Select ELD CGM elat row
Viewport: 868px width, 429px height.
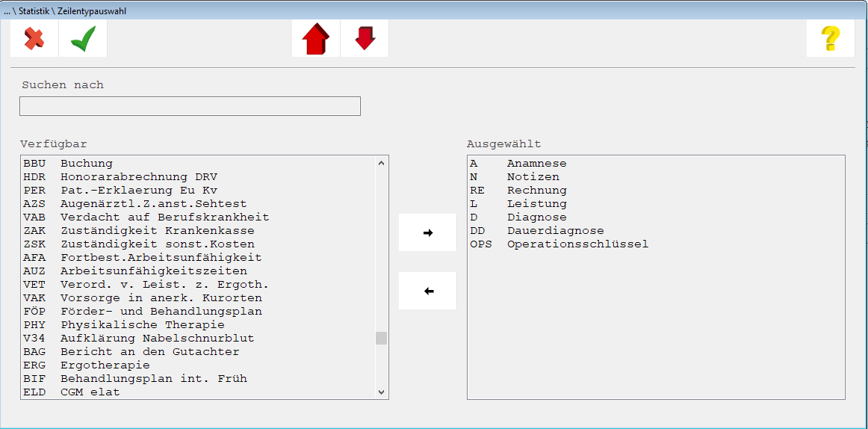pos(198,392)
